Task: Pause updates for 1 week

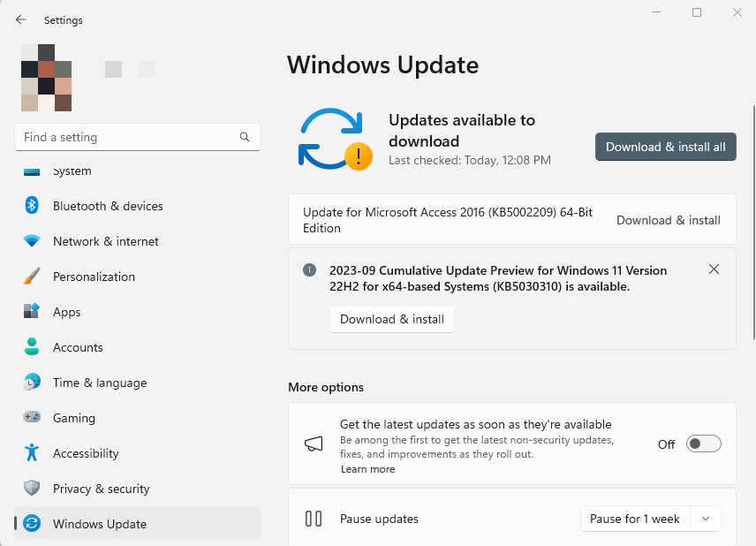Action: tap(634, 519)
